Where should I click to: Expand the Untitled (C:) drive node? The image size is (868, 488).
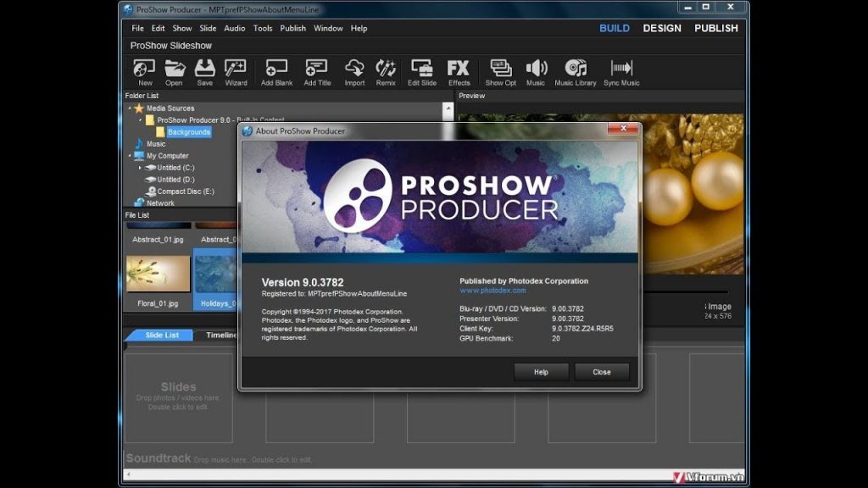tap(140, 168)
